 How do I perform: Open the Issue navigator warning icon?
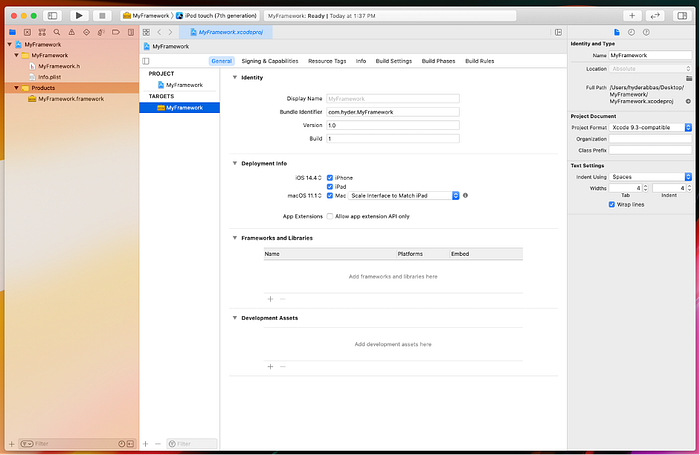click(71, 32)
